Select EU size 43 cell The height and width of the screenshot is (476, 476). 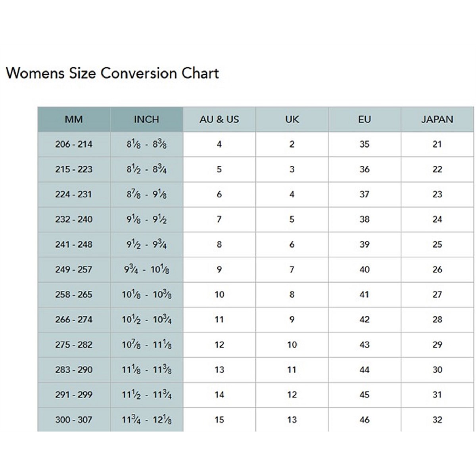point(365,345)
